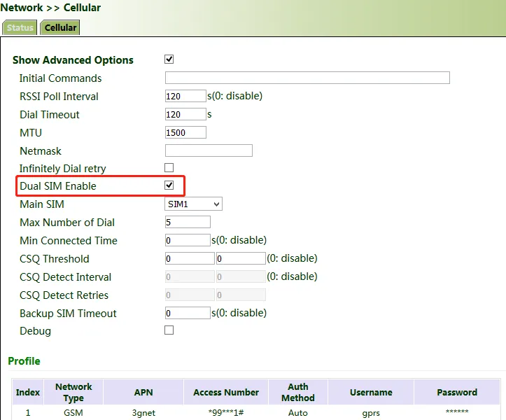Click the Access Number column header
The image size is (506, 420).
pyautogui.click(x=226, y=392)
